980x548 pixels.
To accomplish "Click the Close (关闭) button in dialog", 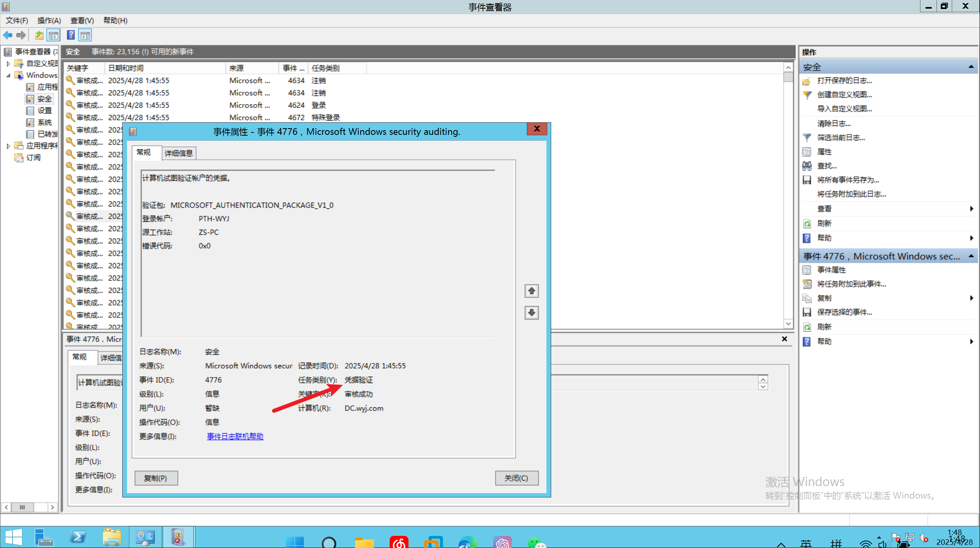I will pyautogui.click(x=516, y=478).
